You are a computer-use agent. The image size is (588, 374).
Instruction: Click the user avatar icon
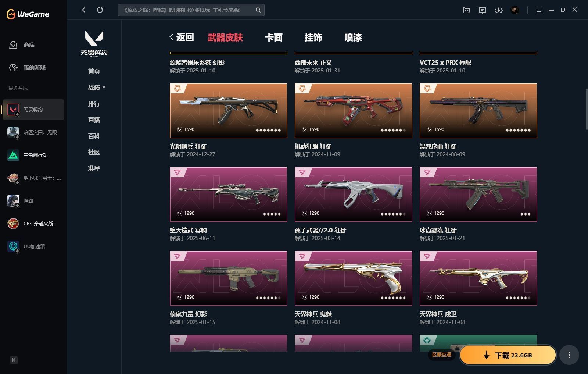click(515, 10)
